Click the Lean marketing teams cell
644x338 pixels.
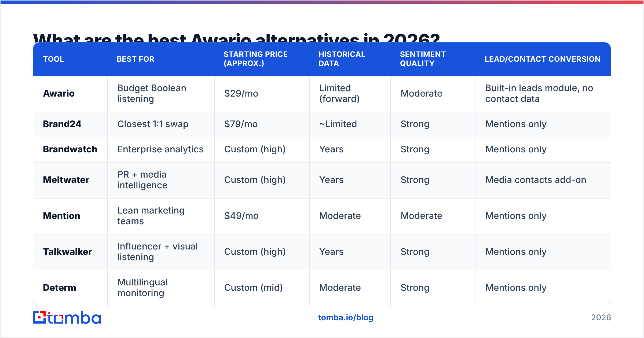tap(161, 216)
